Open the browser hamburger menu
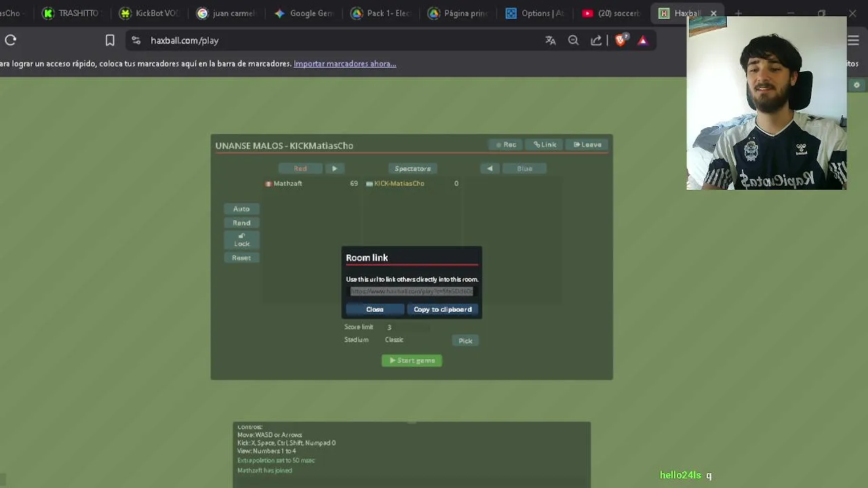868x488 pixels. (854, 41)
